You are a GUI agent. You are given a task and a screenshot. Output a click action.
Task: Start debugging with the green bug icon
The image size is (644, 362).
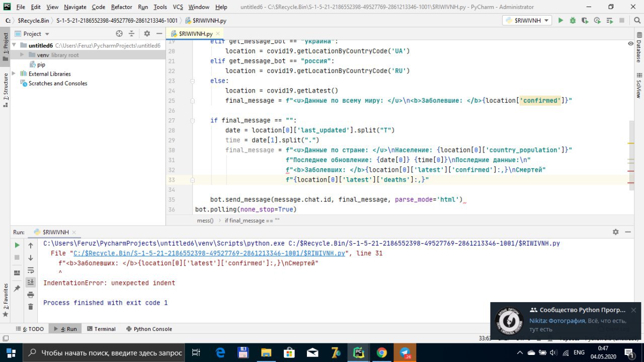573,21
